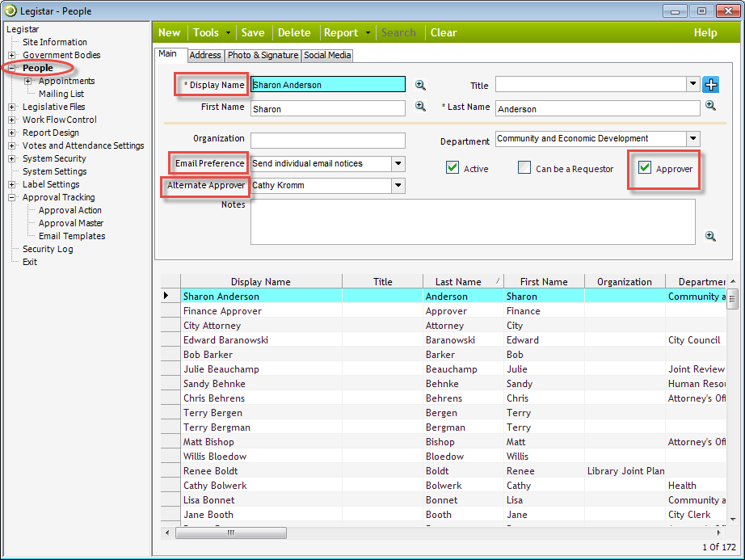Open Email Templates in tree
Viewport: 745px width, 560px height.
72,236
